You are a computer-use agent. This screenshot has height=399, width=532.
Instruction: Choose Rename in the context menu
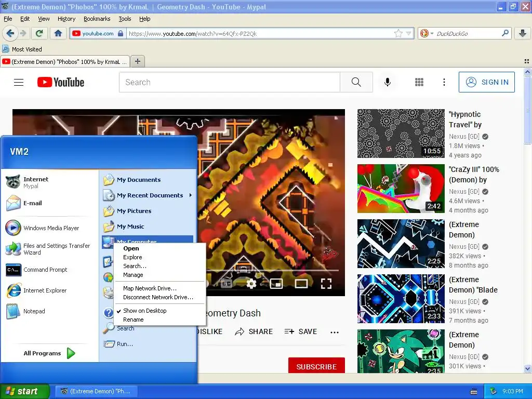coord(134,320)
